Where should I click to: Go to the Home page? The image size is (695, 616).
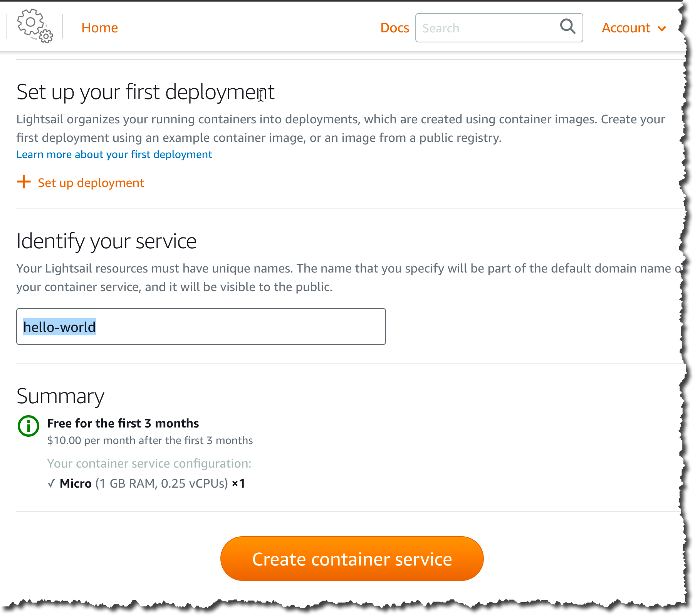point(99,28)
